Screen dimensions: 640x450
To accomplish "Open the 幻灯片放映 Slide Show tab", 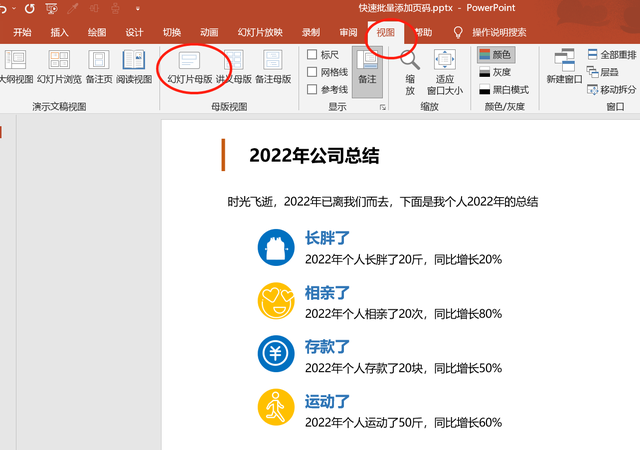I will pos(260,32).
